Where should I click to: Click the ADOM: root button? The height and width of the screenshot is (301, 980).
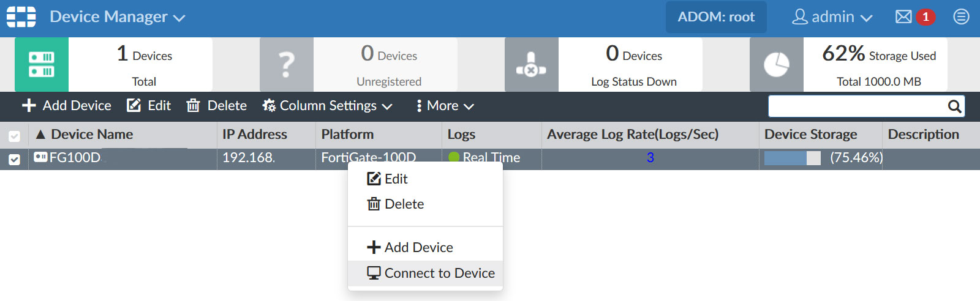pyautogui.click(x=716, y=17)
